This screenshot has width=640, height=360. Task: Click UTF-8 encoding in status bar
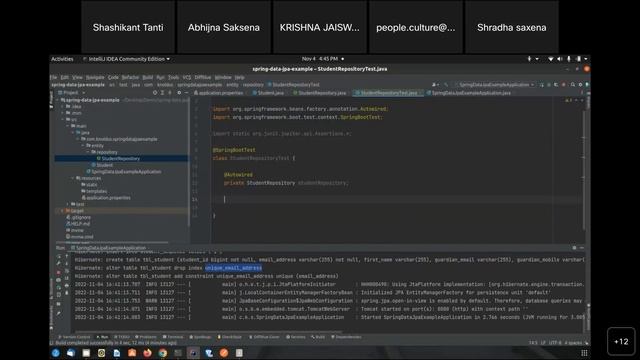(x=555, y=343)
